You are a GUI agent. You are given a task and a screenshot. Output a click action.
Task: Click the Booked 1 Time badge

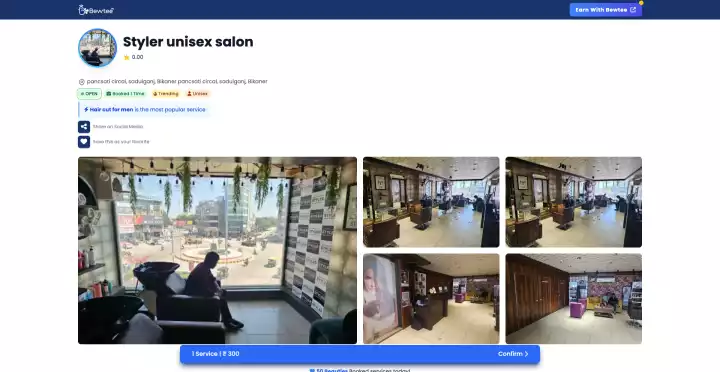pyautogui.click(x=125, y=94)
